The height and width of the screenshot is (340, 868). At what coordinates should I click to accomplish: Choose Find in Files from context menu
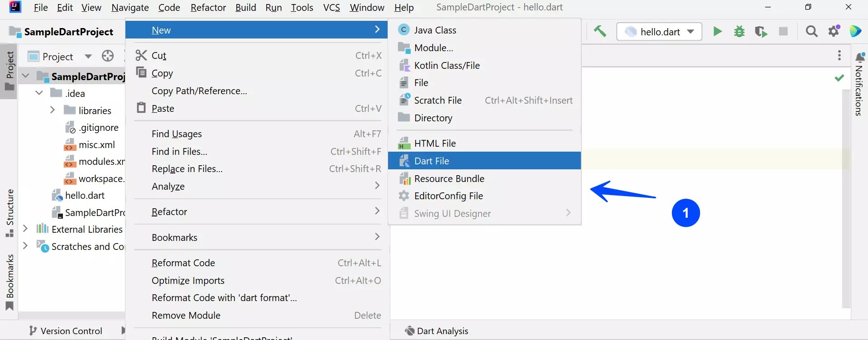tap(258, 151)
